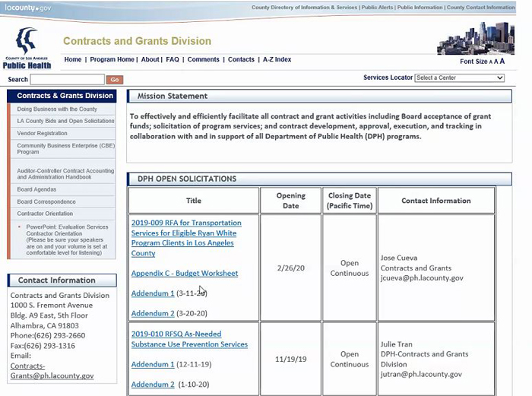The image size is (532, 396).
Task: Click the Closing Date (Pacific Time) column header
Action: click(x=350, y=201)
